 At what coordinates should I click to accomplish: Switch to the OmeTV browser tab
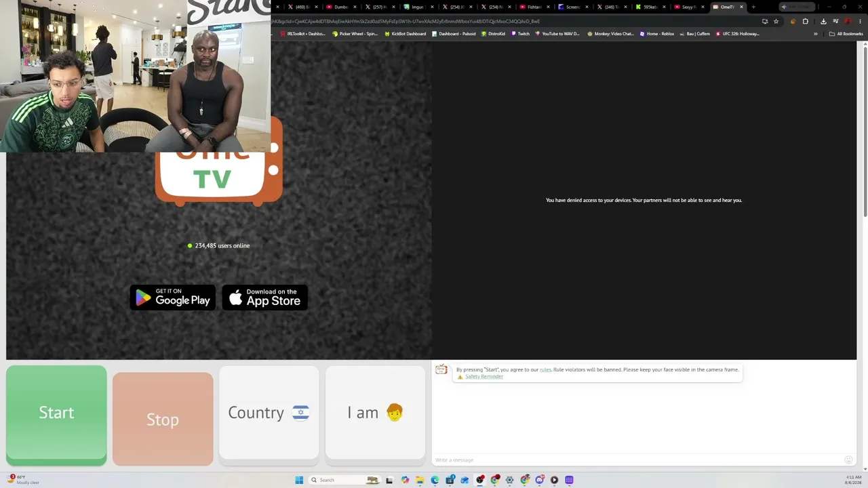click(x=728, y=7)
